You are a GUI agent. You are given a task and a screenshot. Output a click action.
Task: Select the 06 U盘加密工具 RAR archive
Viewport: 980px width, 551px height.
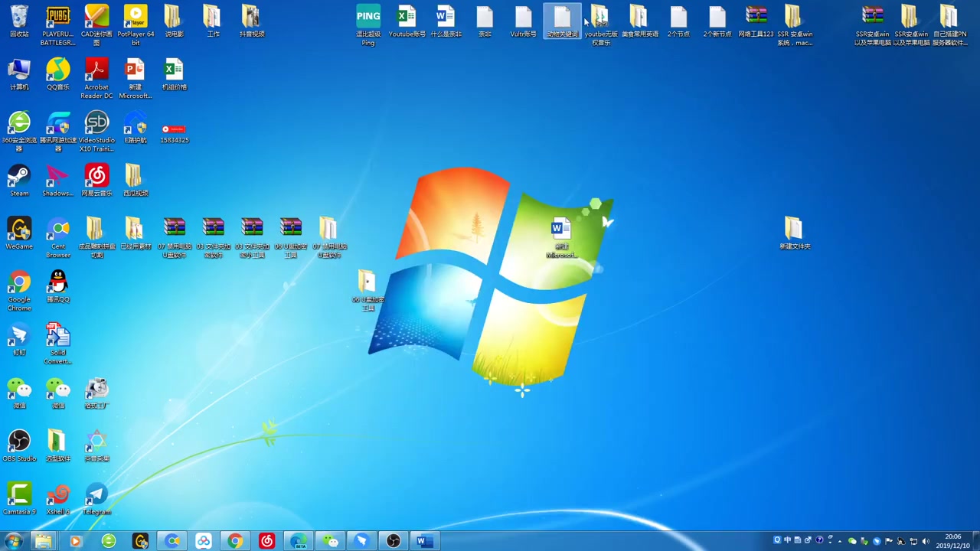tap(290, 238)
